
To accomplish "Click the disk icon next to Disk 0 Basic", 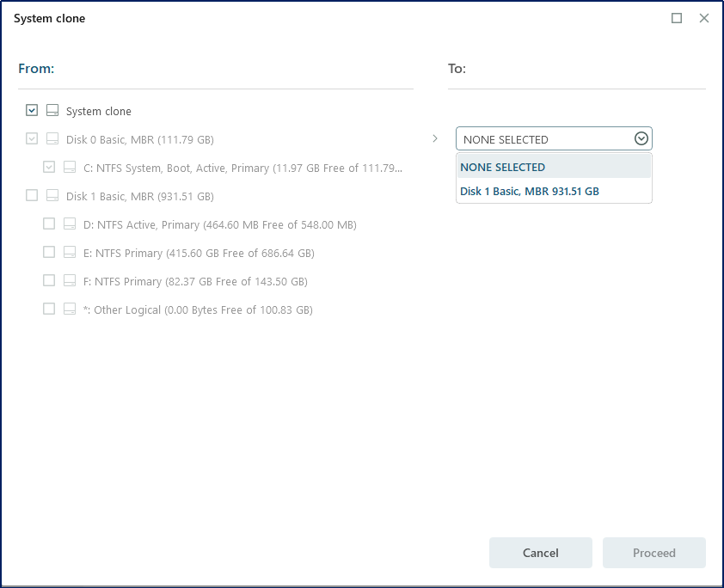I will [52, 138].
